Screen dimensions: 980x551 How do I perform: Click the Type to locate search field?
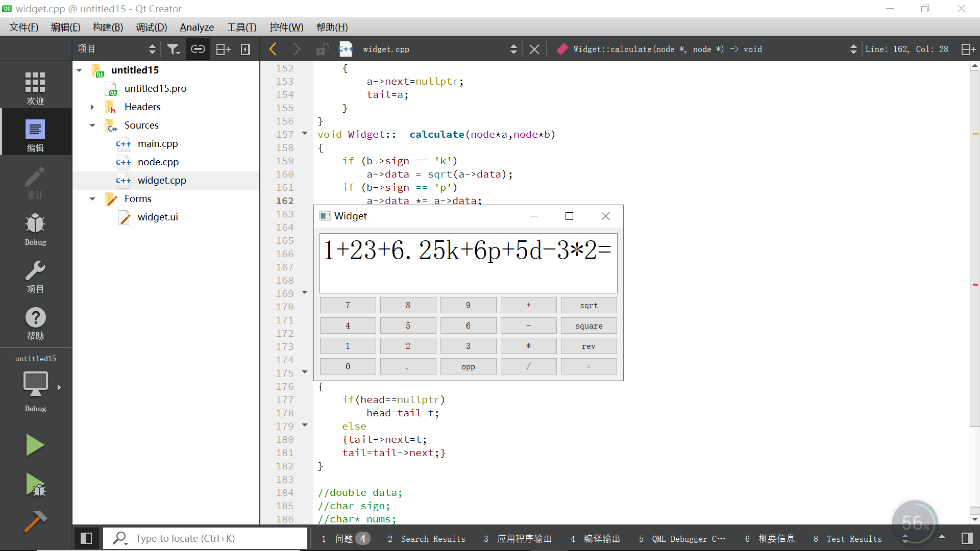pos(204,538)
